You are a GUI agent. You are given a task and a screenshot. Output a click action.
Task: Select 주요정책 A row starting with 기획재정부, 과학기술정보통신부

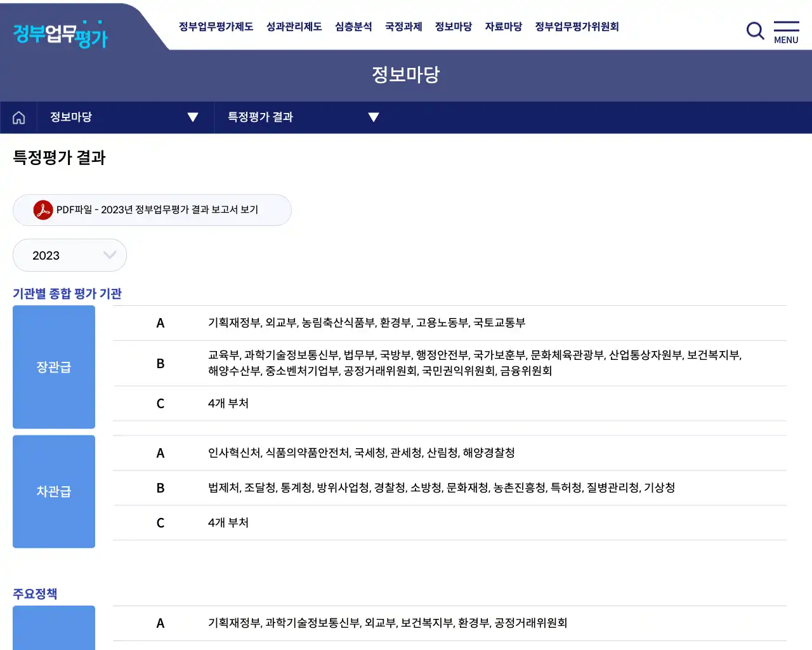(450, 623)
